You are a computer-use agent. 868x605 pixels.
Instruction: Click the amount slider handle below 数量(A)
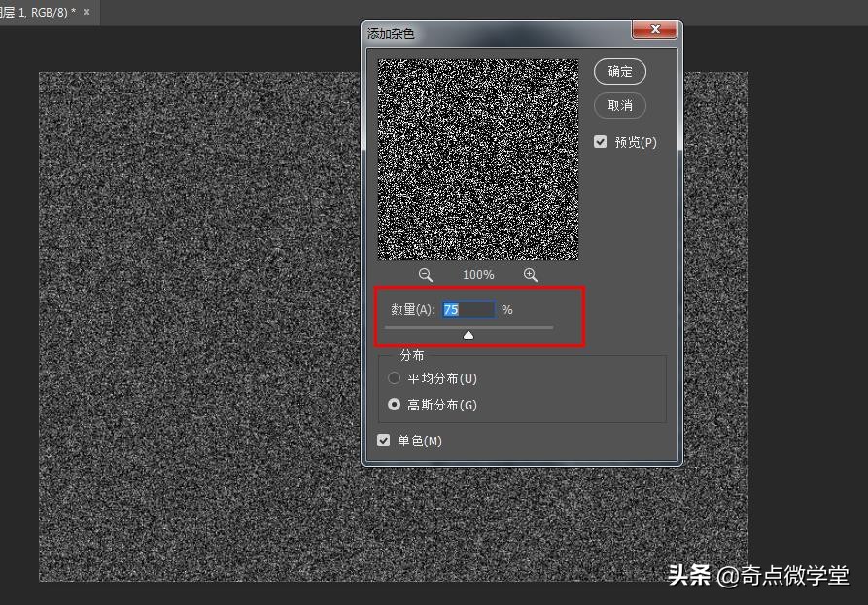[469, 334]
